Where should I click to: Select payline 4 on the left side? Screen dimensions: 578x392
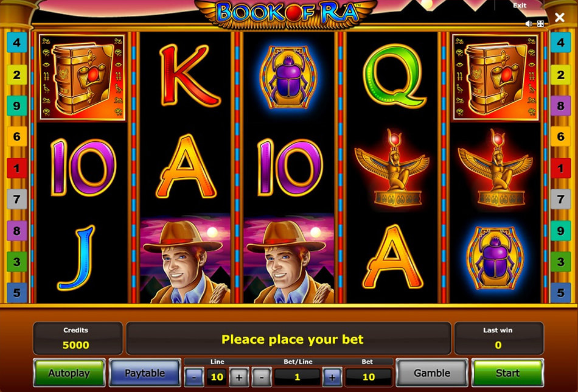(x=16, y=43)
